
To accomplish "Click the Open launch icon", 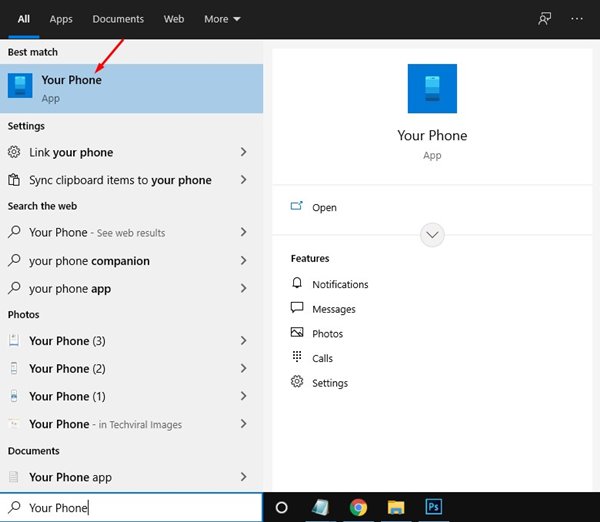I will point(297,206).
